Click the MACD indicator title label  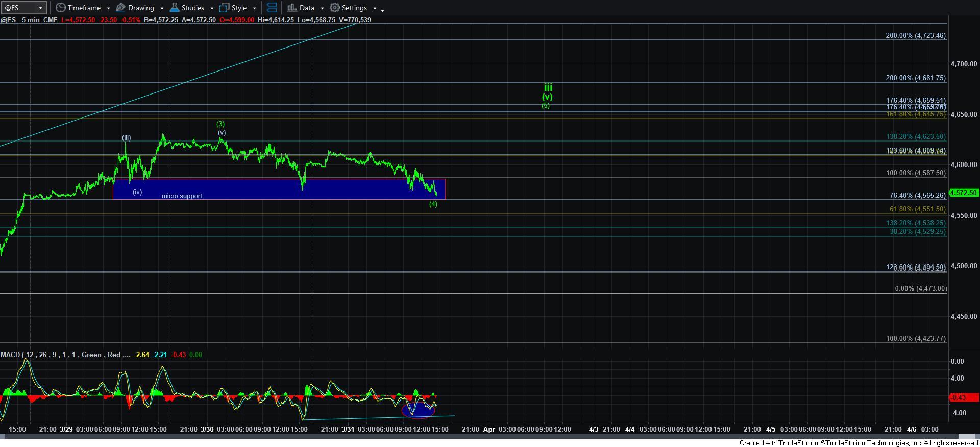point(65,355)
